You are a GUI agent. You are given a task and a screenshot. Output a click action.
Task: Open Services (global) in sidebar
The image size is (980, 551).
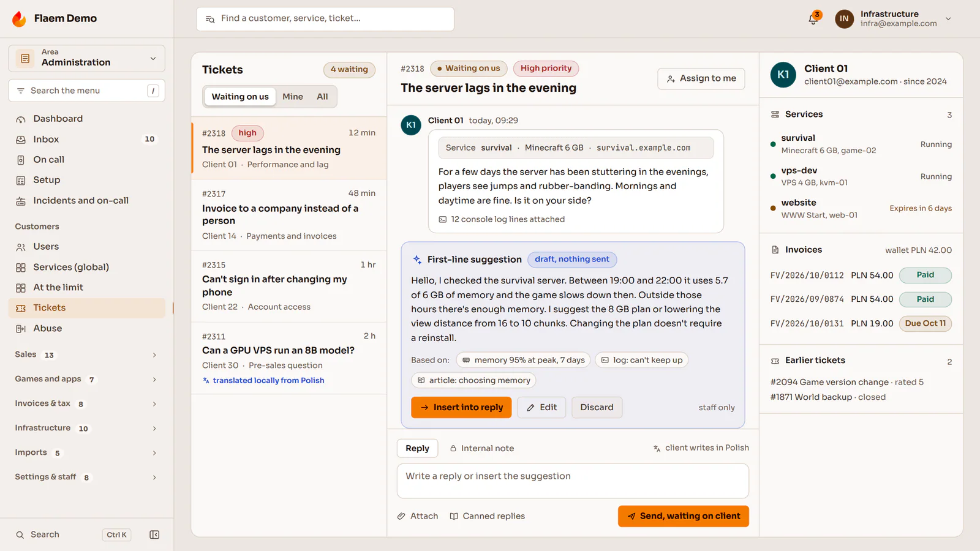pyautogui.click(x=87, y=267)
